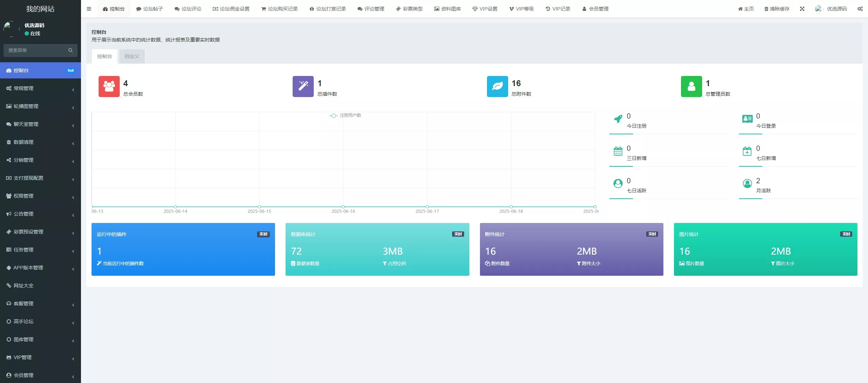Screen dimensions: 868x383
Task: Click the blue leaf attachments icon
Action: (x=497, y=86)
